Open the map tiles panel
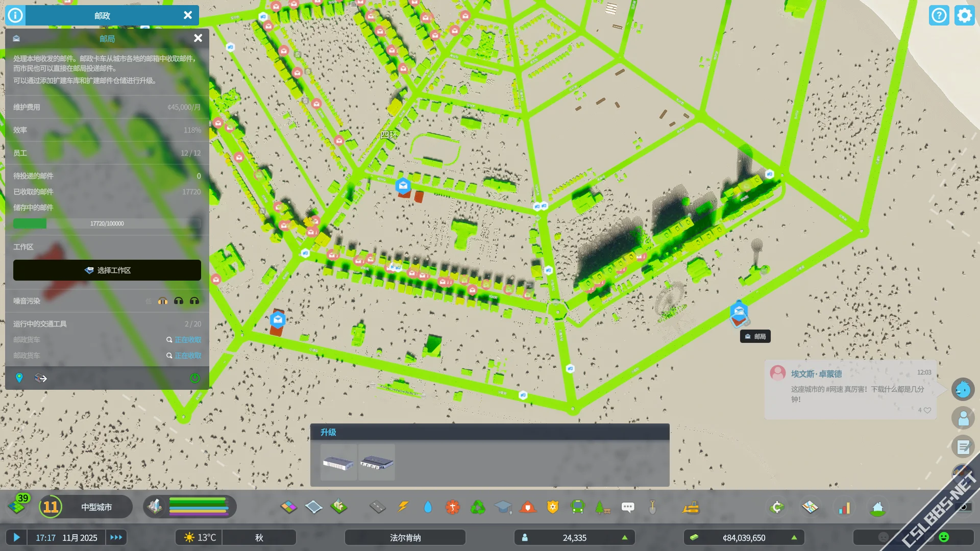Image resolution: width=980 pixels, height=551 pixels. pos(810,507)
